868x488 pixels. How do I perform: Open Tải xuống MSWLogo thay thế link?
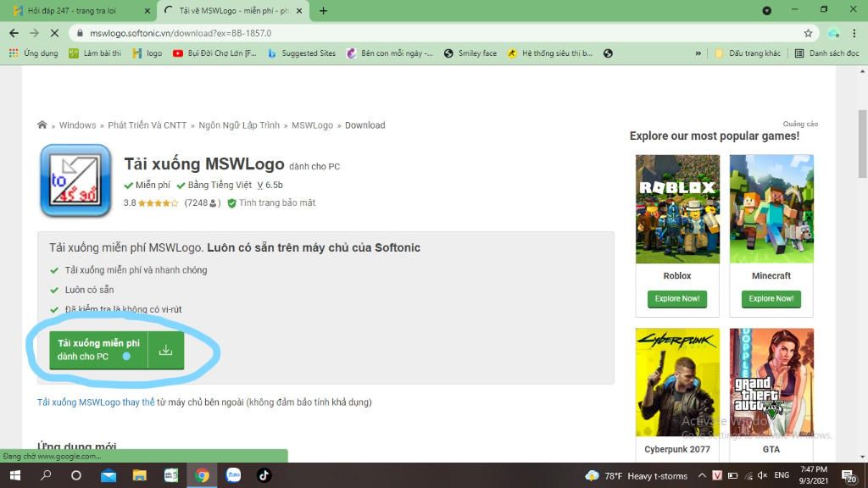(x=96, y=402)
